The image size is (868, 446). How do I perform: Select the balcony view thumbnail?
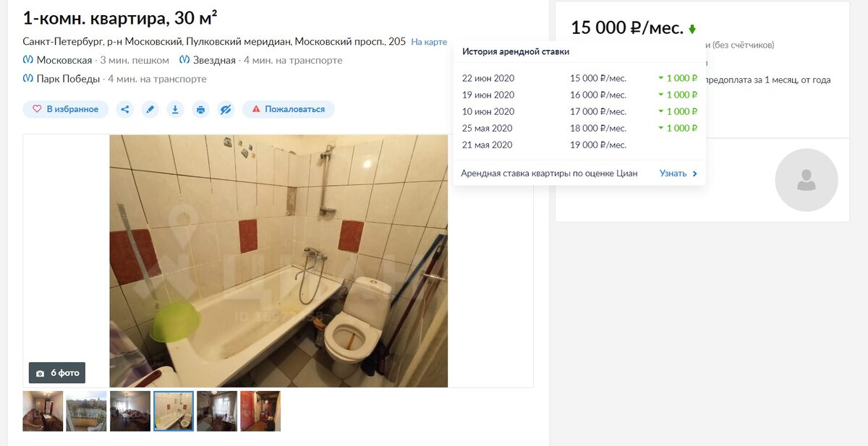click(86, 411)
